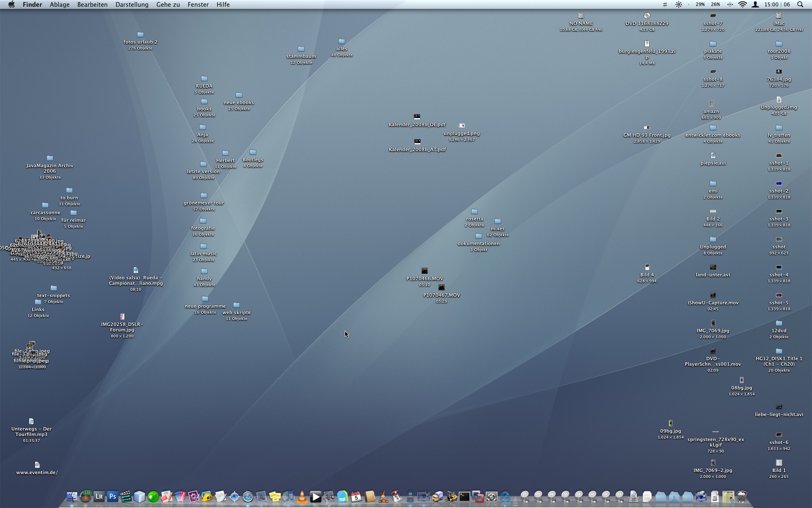
Task: Click the Safari compass Dock icon
Action: coord(248,497)
